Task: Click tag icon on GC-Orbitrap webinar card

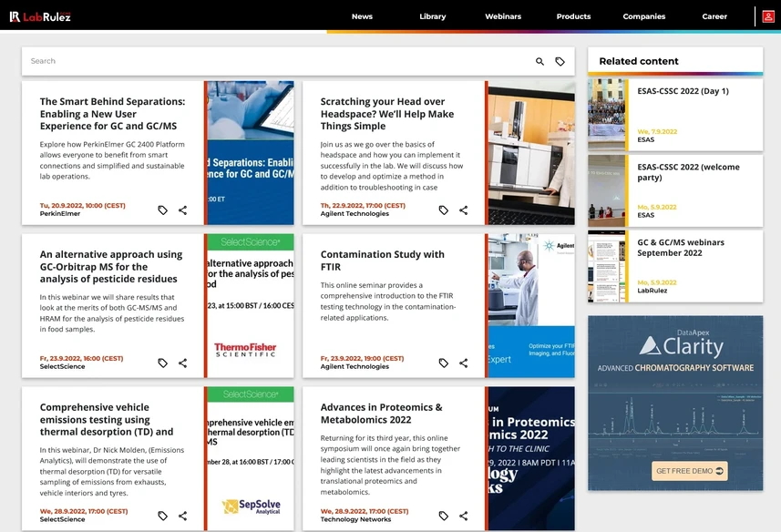Action: coord(162,363)
